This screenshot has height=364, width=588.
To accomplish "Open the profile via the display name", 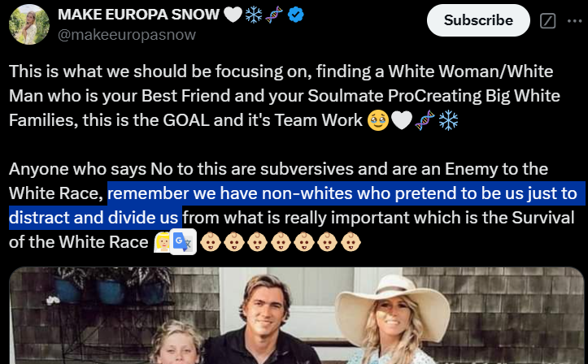I will (138, 15).
